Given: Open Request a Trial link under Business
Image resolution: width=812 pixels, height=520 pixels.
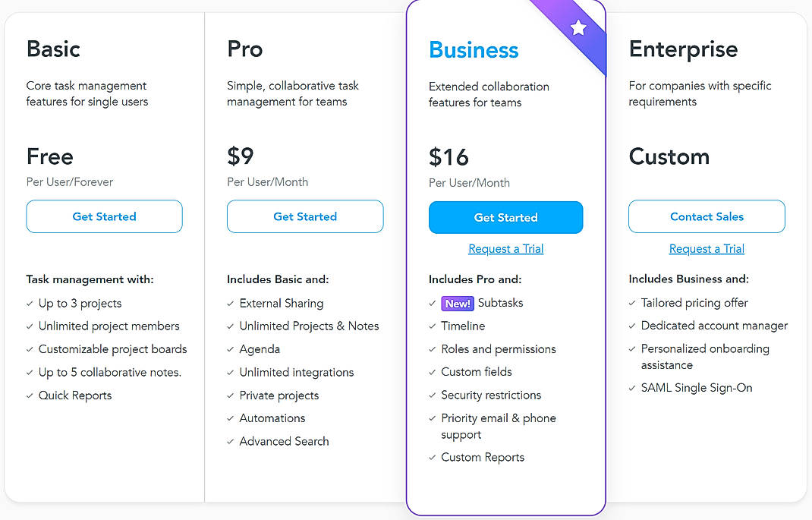Looking at the screenshot, I should [505, 249].
